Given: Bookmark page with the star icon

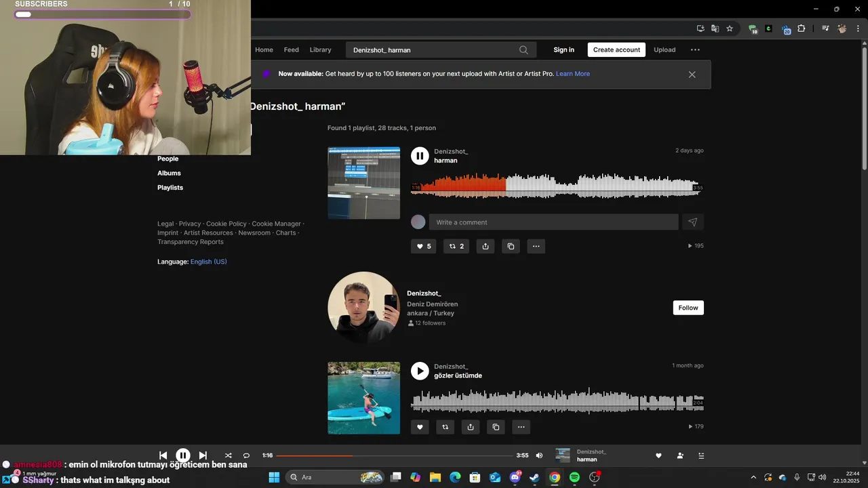Looking at the screenshot, I should pos(730,28).
